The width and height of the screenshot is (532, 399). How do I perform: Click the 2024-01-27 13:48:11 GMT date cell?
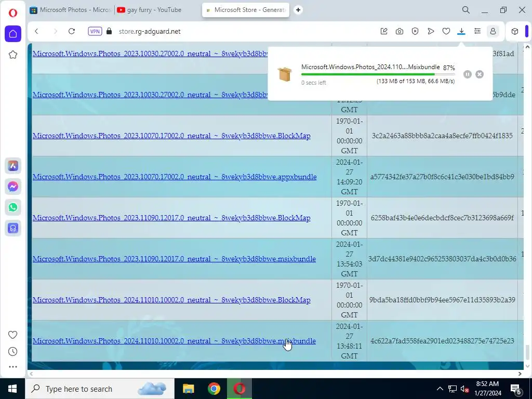349,341
